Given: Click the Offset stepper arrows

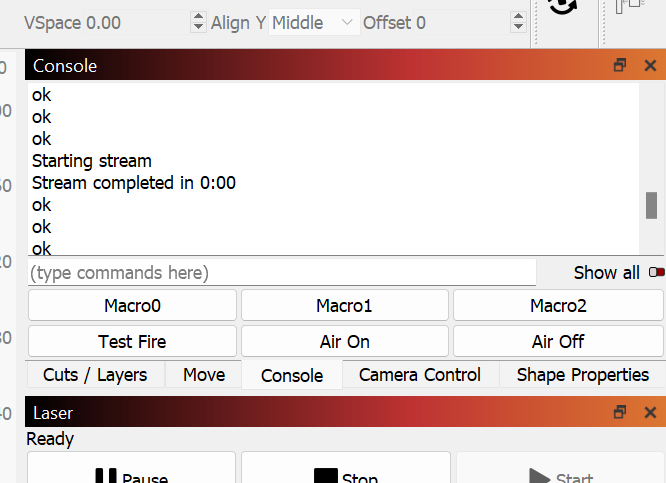Looking at the screenshot, I should (518, 22).
